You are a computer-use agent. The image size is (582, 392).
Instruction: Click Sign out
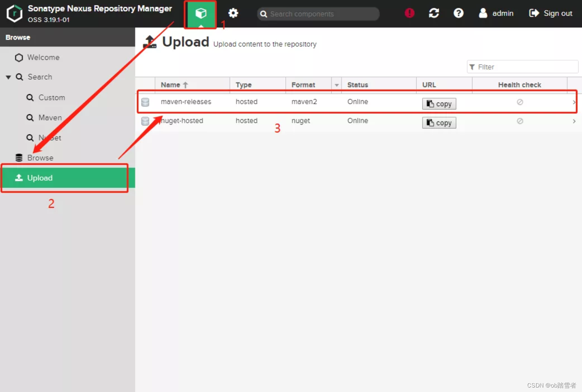click(x=551, y=13)
